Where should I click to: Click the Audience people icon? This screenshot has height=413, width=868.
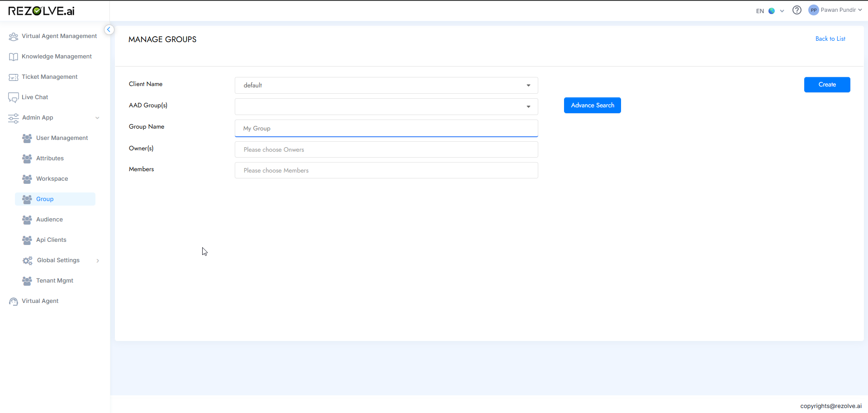pos(27,220)
